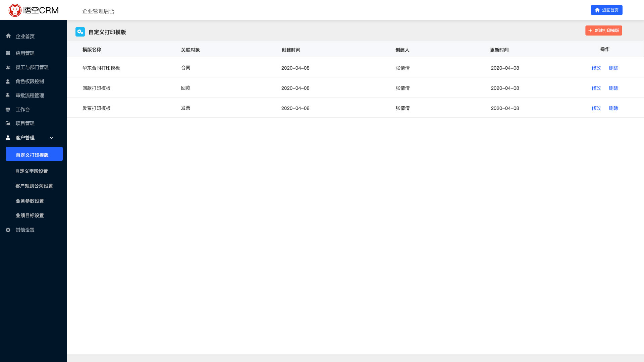This screenshot has width=644, height=362.
Task: Click 删除 for 回款打印模板
Action: [x=613, y=88]
